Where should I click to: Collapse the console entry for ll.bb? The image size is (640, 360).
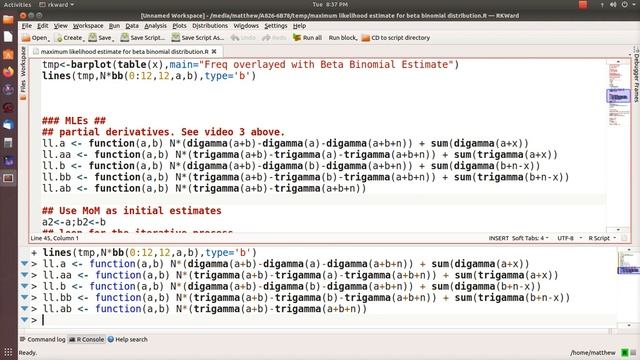24,298
